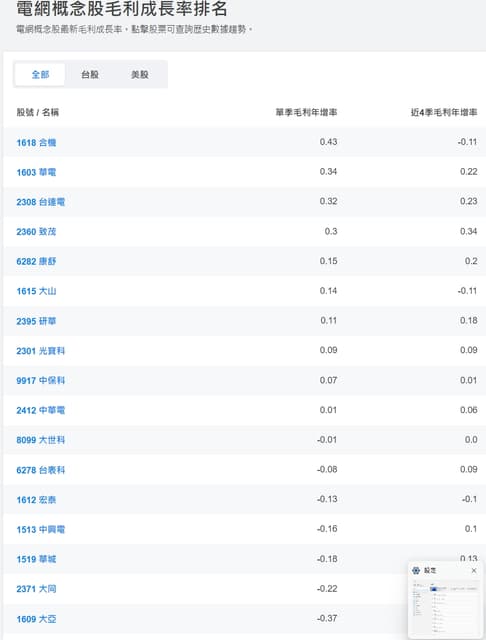Screen dimensions: 486x640
Task: Open stock link 1603
Action: tap(36, 172)
